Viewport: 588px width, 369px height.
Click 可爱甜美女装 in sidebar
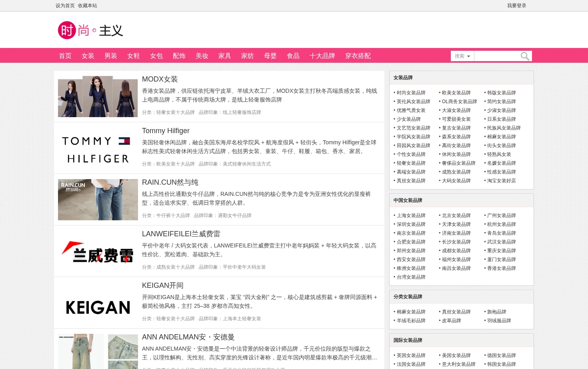pyautogui.click(x=456, y=119)
